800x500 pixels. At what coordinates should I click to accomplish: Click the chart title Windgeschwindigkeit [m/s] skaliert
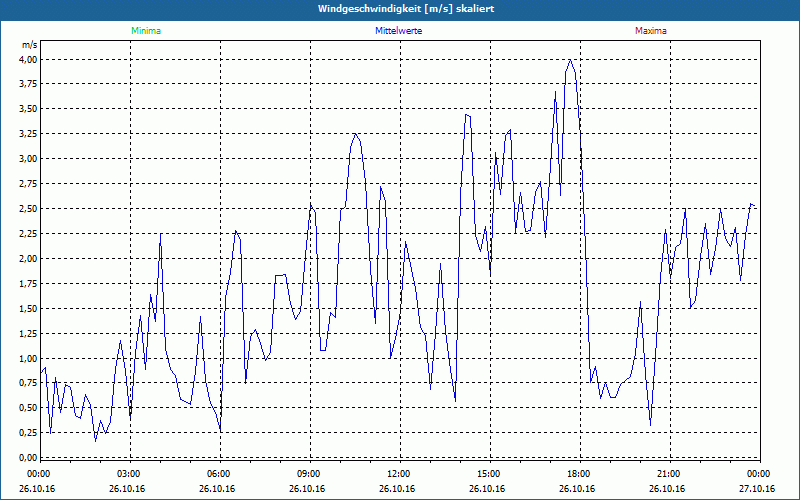(x=406, y=9)
